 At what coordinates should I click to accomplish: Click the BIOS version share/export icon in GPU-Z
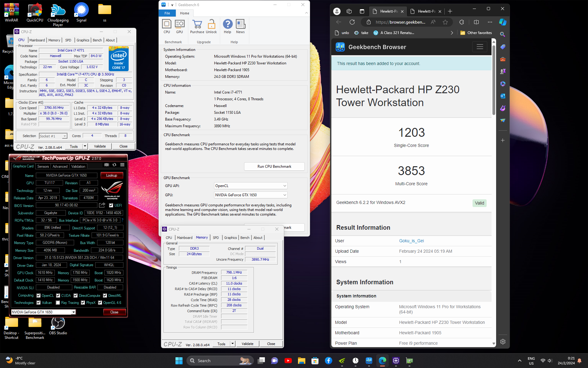pos(102,205)
